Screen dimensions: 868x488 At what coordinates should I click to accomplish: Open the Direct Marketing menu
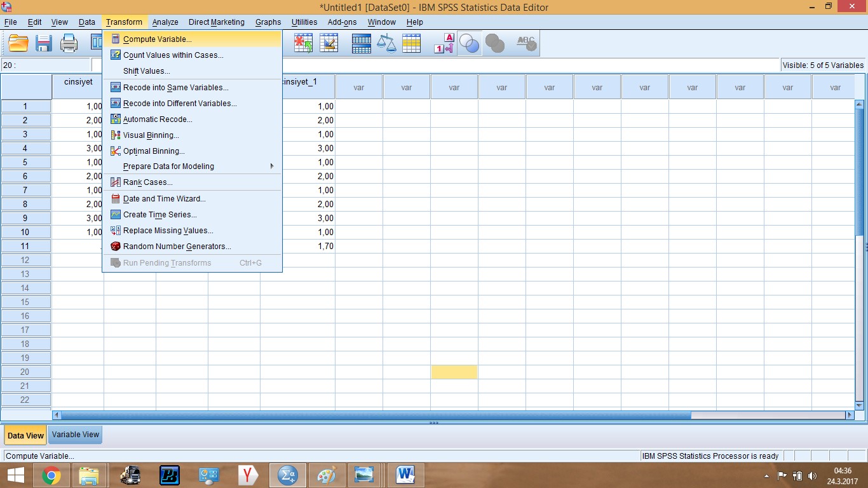[x=217, y=22]
